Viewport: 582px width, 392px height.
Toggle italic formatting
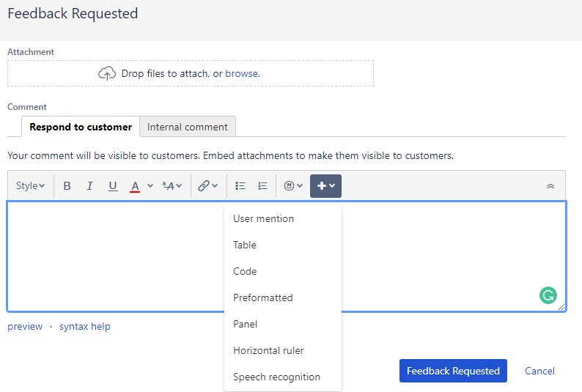[89, 186]
